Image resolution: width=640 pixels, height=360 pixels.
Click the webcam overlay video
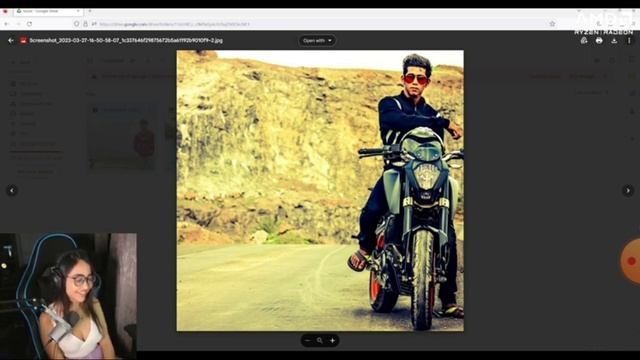pos(68,296)
